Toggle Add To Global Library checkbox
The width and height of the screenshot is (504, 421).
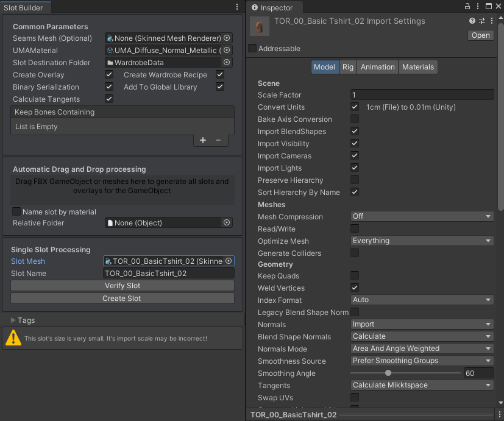(220, 87)
